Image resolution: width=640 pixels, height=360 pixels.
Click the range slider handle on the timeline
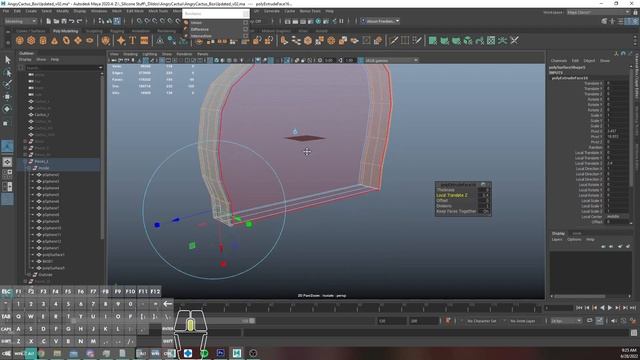coord(252,321)
